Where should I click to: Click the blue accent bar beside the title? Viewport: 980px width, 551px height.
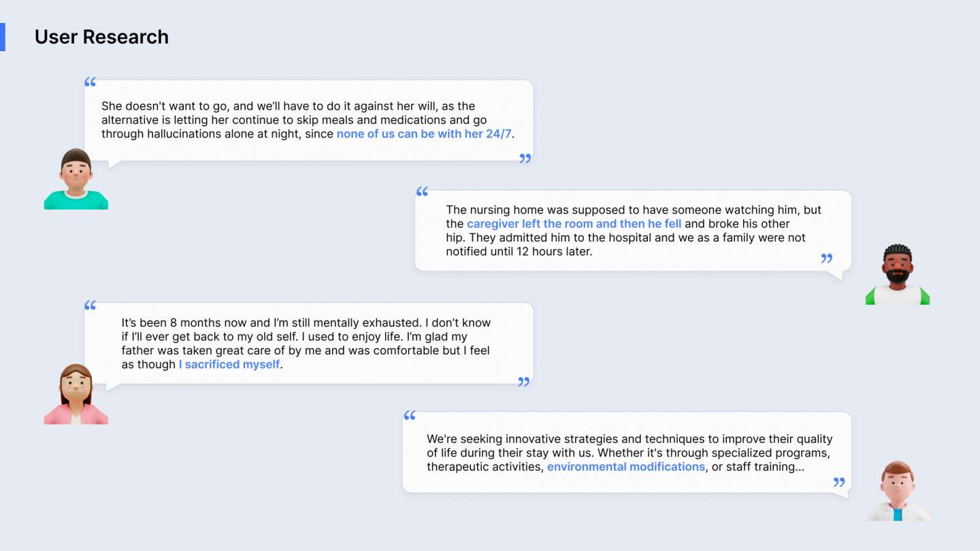click(2, 37)
